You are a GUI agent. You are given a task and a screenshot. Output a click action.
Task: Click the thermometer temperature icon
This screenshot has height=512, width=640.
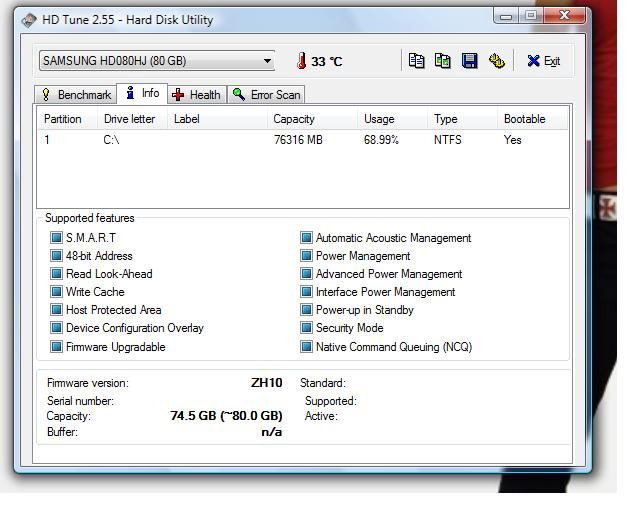[x=302, y=61]
